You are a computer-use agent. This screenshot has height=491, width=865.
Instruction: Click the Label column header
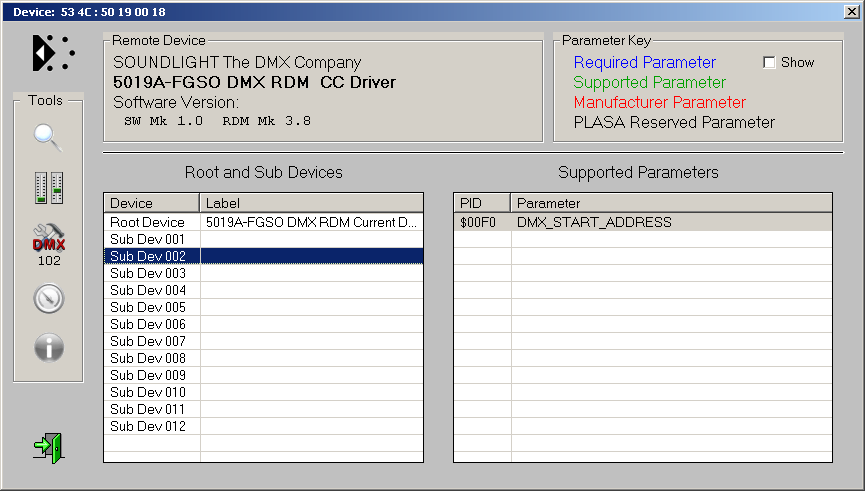coord(311,203)
